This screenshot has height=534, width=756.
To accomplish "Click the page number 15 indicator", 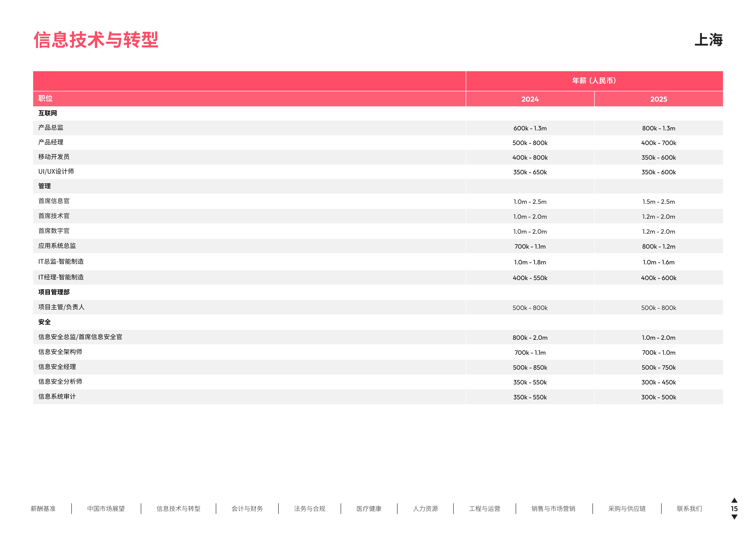I will pyautogui.click(x=734, y=509).
